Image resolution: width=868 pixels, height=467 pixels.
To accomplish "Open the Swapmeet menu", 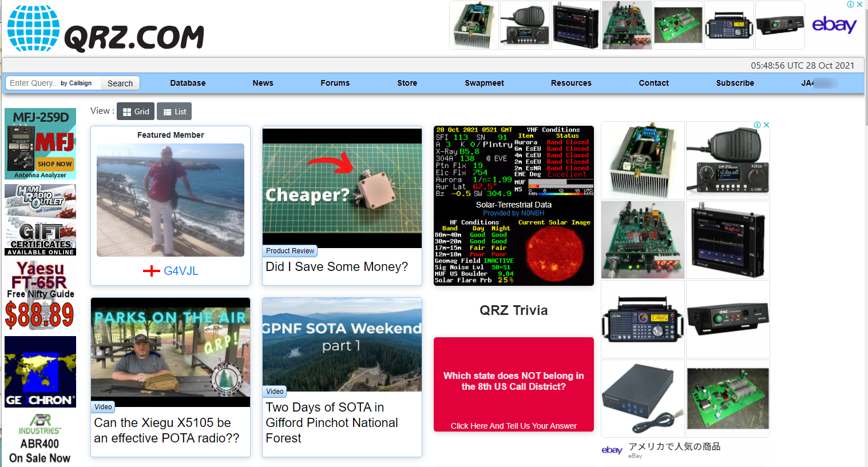I will pos(485,83).
